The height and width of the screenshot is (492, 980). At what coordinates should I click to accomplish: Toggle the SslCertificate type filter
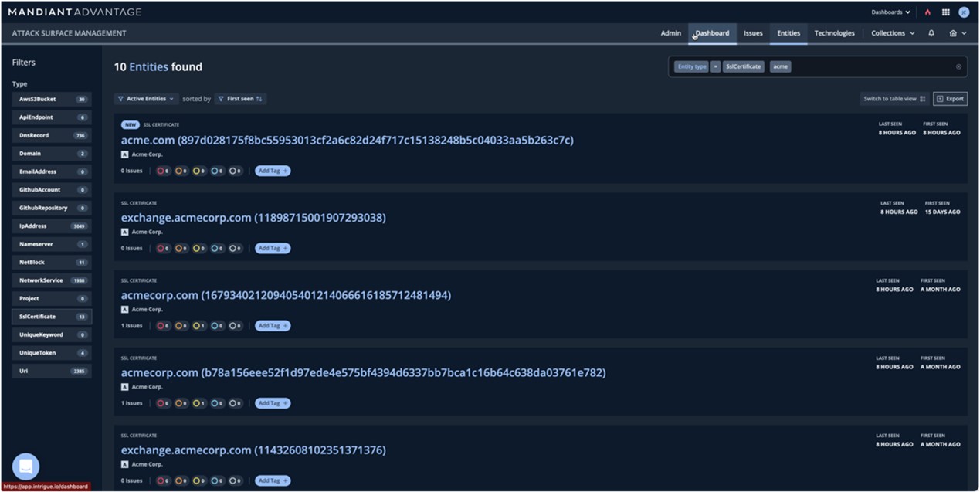coord(52,317)
